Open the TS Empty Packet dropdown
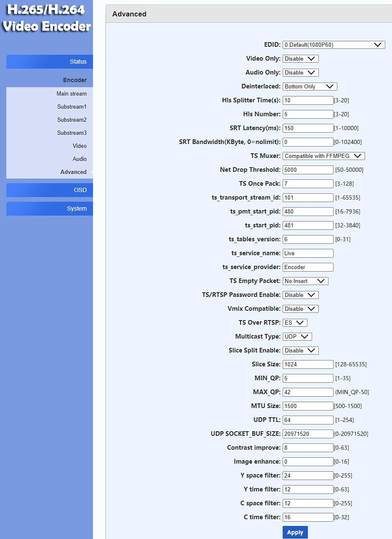 [305, 281]
